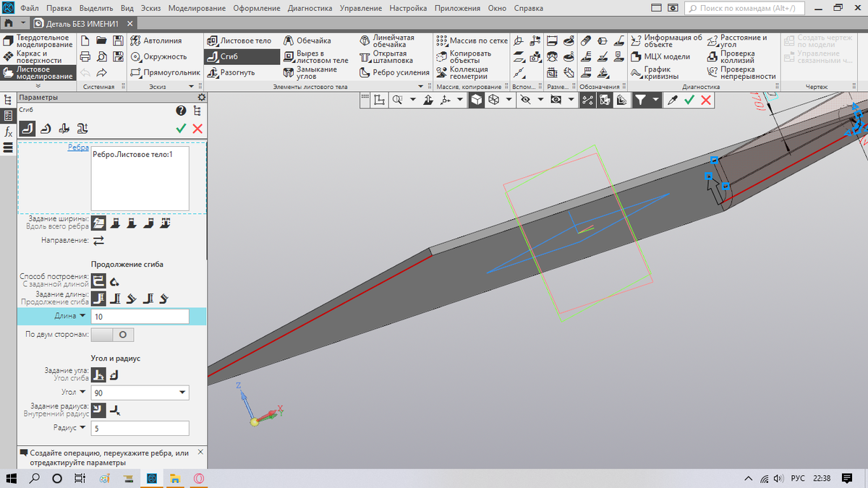Cancel with red X in viewport toolbar

tap(707, 100)
